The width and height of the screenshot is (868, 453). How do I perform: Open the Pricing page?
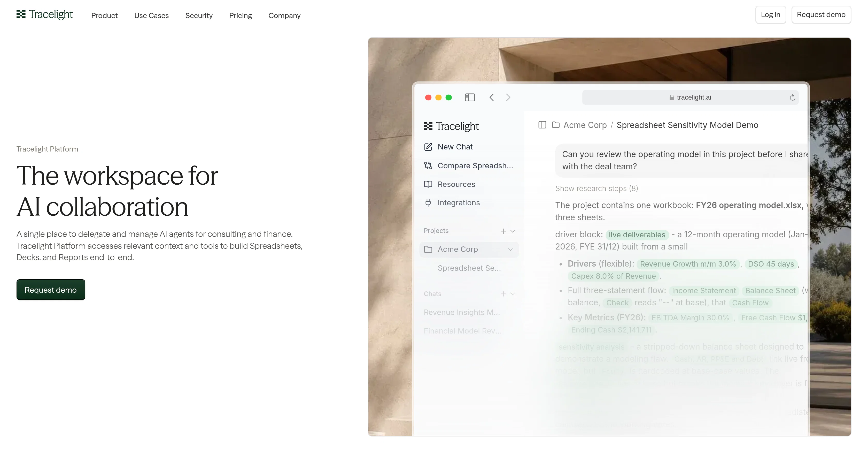240,16
